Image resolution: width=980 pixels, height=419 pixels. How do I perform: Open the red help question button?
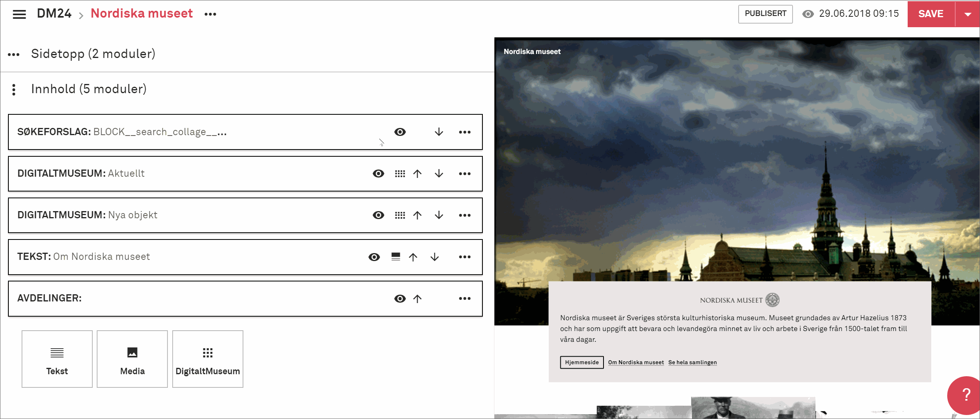pyautogui.click(x=966, y=395)
